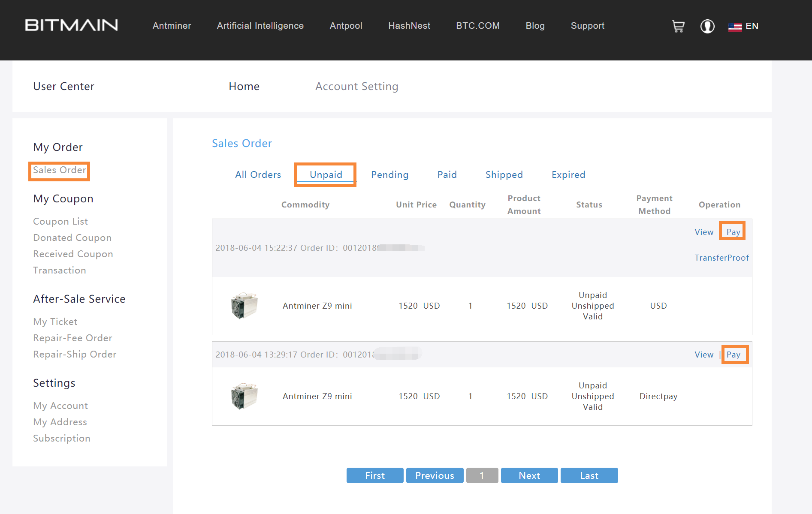This screenshot has width=812, height=514.
Task: Pay for the 13:29:17 order
Action: 733,355
